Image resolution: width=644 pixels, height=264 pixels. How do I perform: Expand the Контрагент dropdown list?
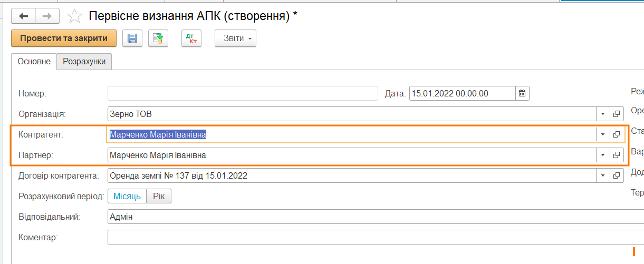pos(602,134)
